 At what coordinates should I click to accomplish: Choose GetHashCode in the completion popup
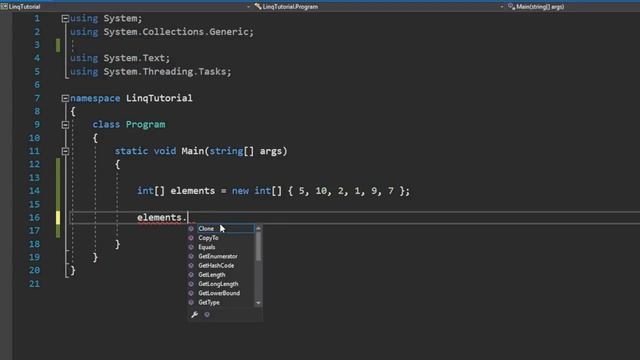(216, 266)
